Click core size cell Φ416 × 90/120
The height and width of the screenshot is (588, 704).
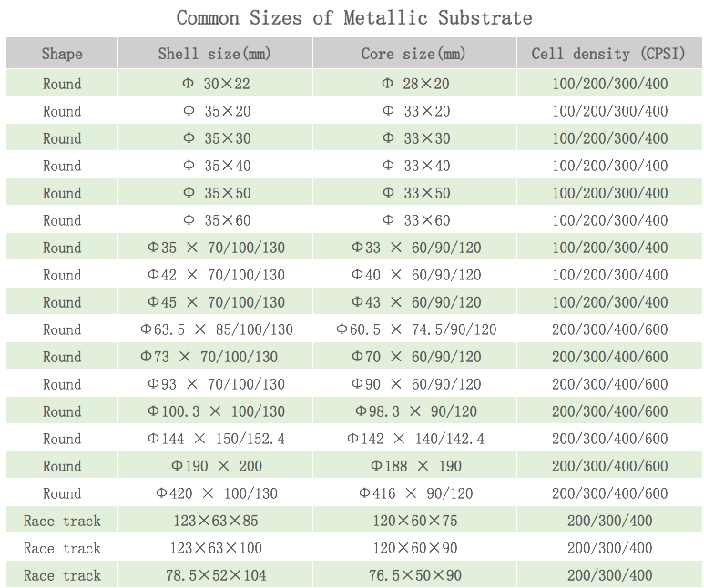point(415,493)
